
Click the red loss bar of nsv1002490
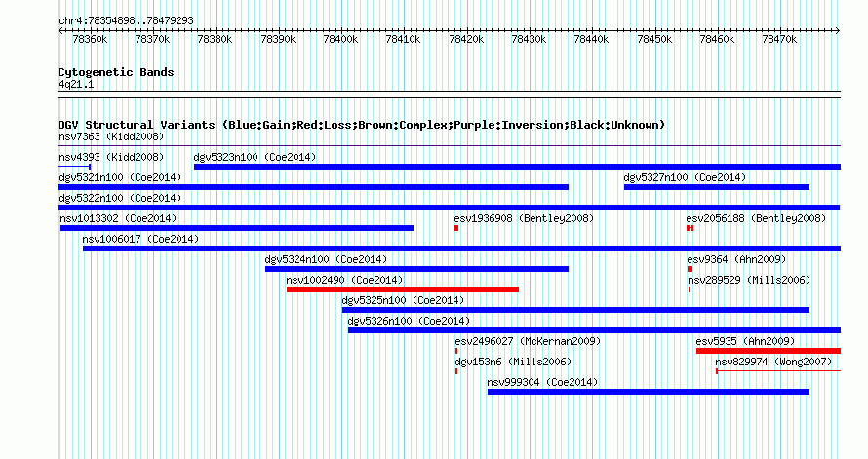403,289
